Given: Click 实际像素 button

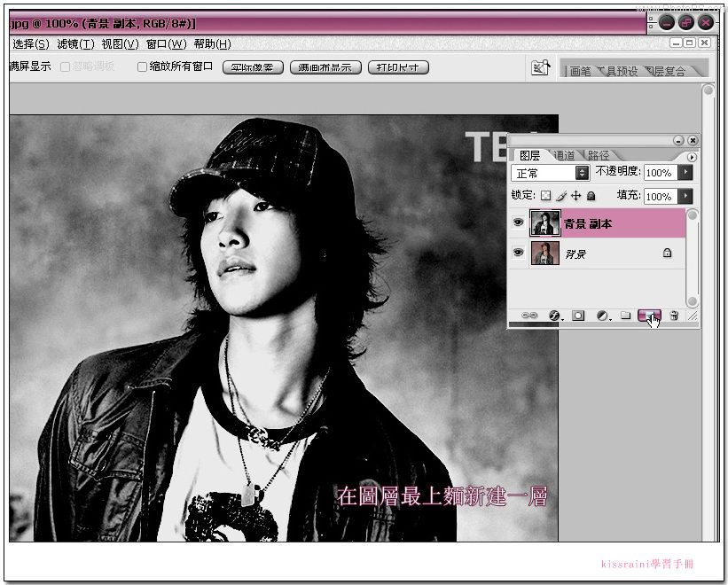Looking at the screenshot, I should tap(253, 67).
